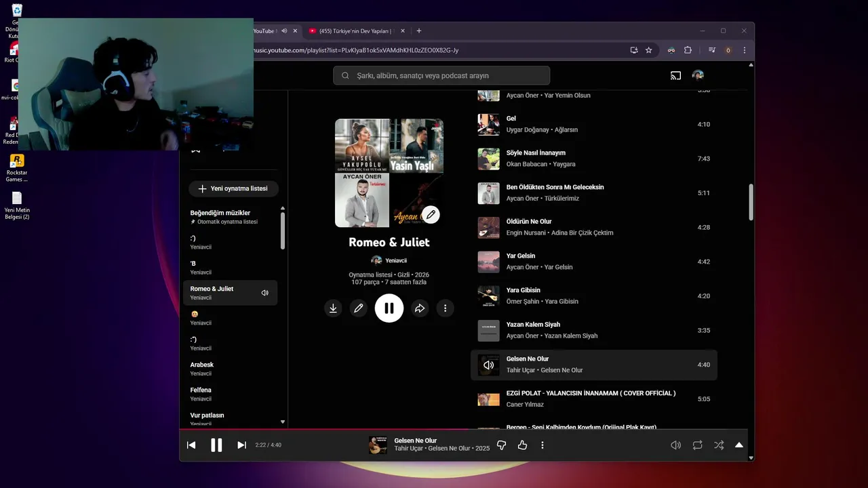
Task: Open Chrome extensions puzzle icon
Action: click(x=688, y=50)
